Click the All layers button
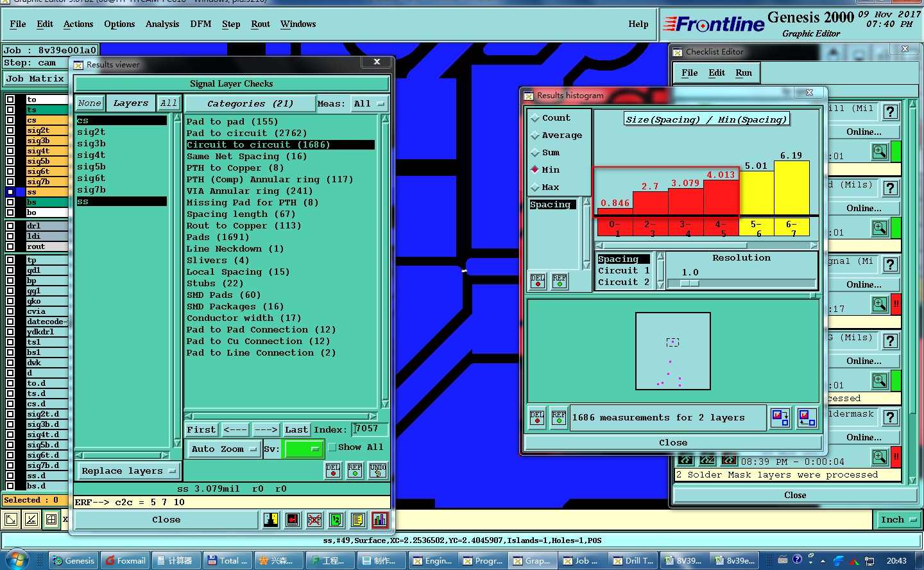The height and width of the screenshot is (570, 924). (x=169, y=103)
